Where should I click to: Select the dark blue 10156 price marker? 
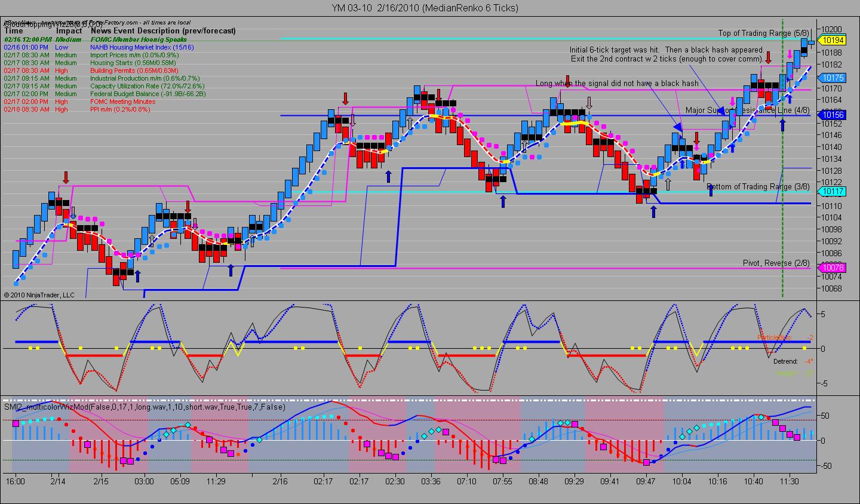tap(832, 115)
